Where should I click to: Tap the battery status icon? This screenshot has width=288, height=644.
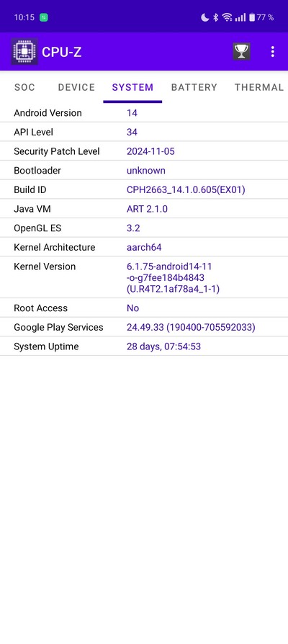tap(252, 17)
